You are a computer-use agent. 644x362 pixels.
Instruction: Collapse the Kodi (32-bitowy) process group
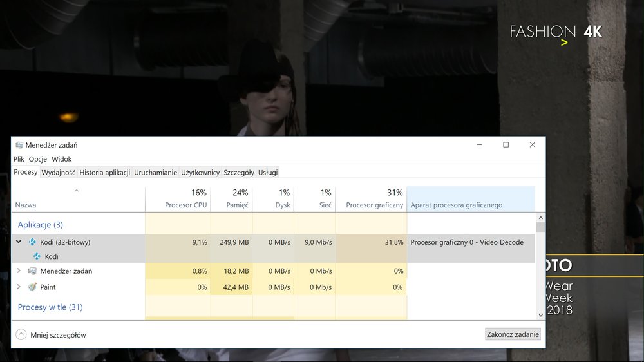tap(19, 242)
